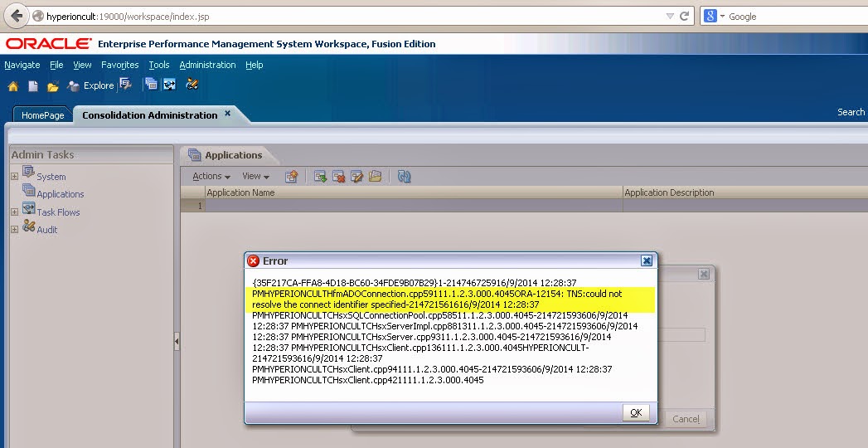
Task: Select the Task Flows tree node icon
Action: [28, 208]
